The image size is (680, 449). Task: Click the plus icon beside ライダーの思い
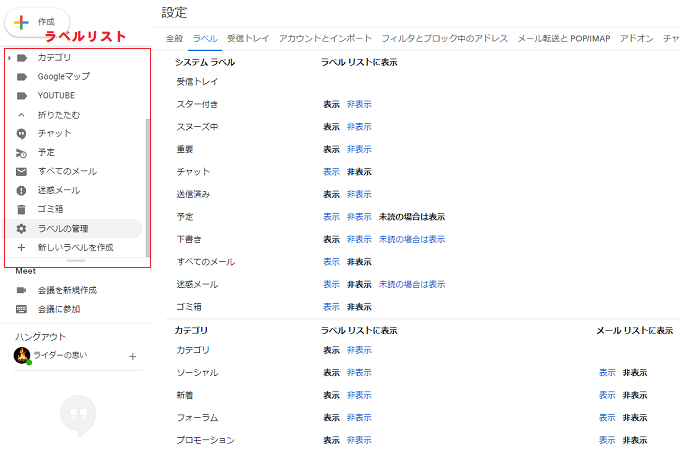(133, 357)
